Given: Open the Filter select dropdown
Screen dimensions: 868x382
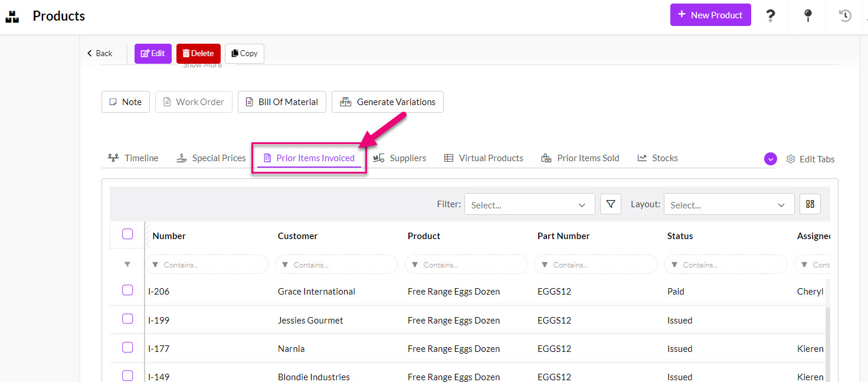Looking at the screenshot, I should [529, 204].
